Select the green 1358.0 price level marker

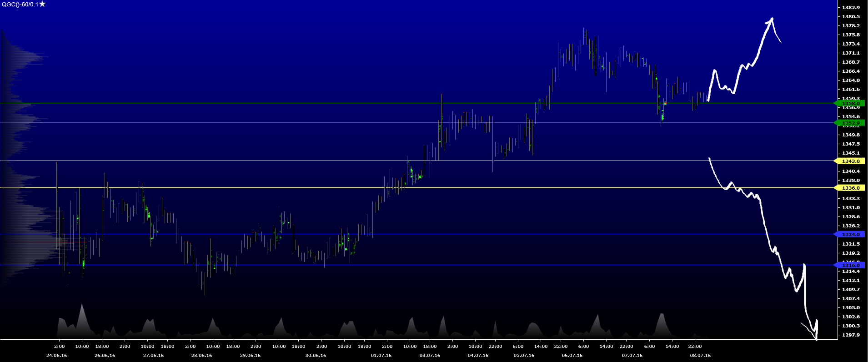pyautogui.click(x=850, y=103)
